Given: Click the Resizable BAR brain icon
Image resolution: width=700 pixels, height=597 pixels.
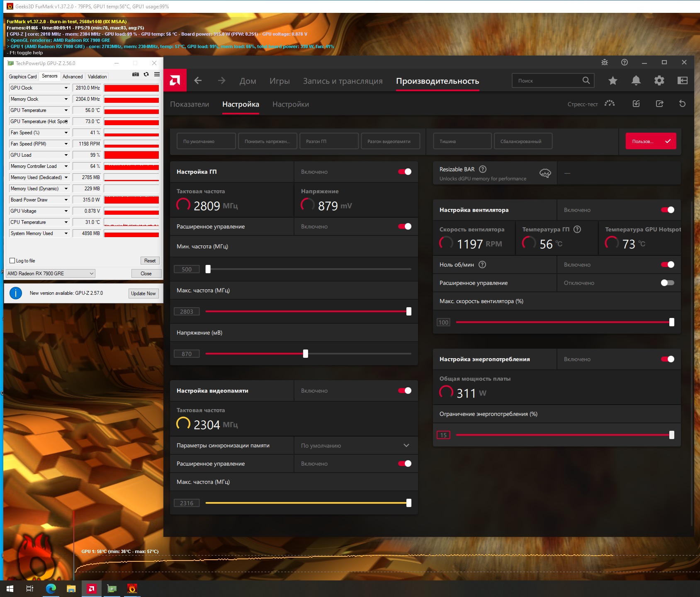Looking at the screenshot, I should coord(545,173).
